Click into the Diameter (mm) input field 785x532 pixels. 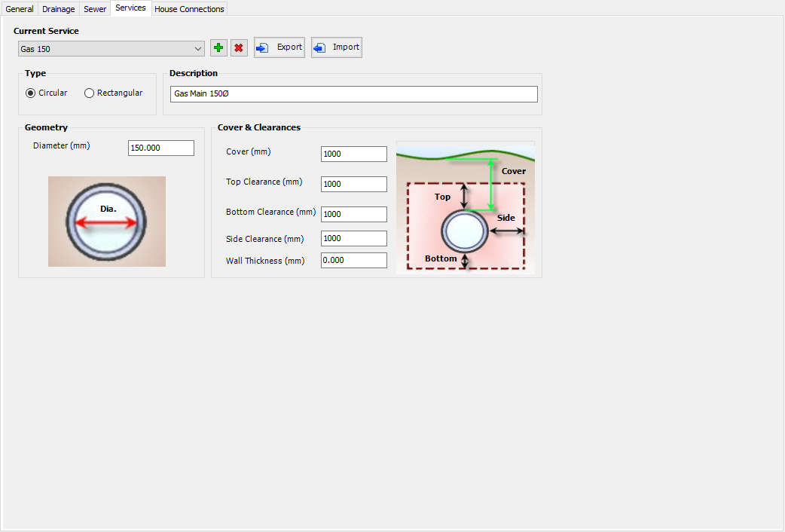161,148
